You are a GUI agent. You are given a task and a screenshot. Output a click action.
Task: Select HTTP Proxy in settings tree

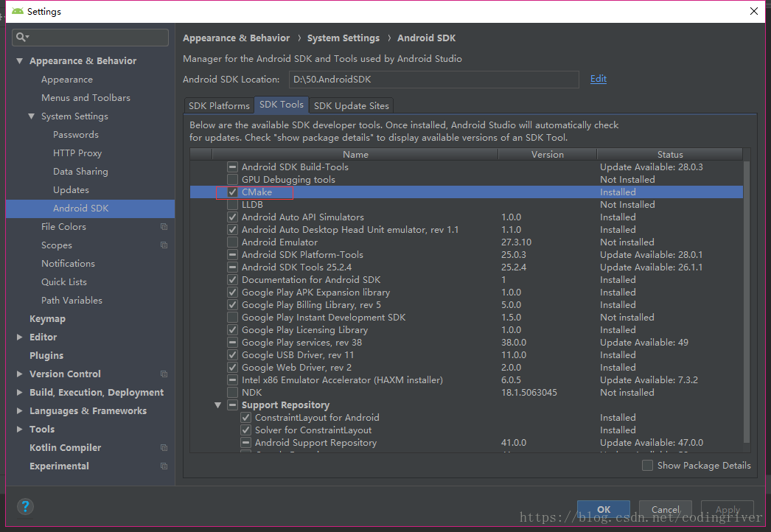tap(77, 153)
